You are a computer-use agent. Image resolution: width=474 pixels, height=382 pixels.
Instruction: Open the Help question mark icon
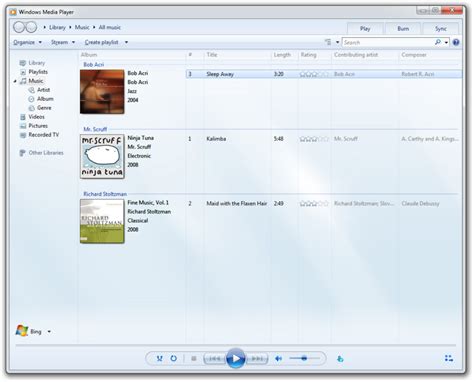[x=456, y=42]
